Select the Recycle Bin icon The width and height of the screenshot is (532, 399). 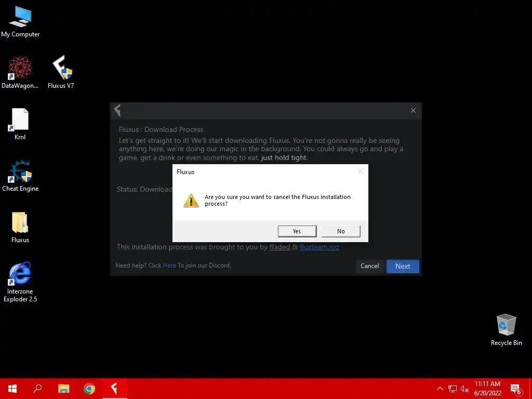(x=506, y=330)
